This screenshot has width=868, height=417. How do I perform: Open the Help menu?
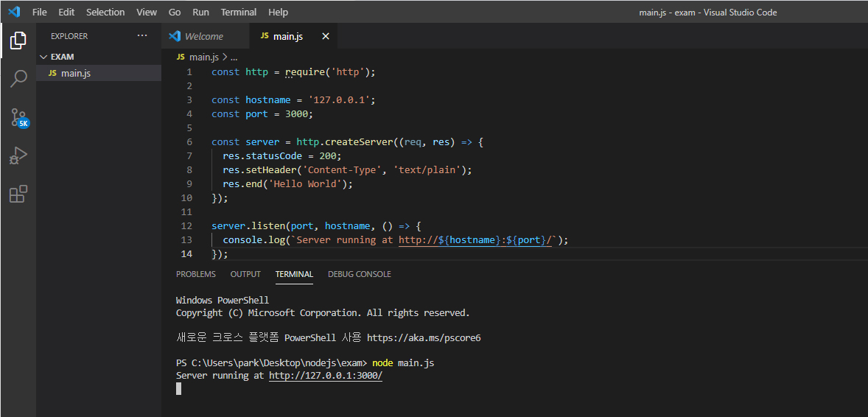(278, 13)
